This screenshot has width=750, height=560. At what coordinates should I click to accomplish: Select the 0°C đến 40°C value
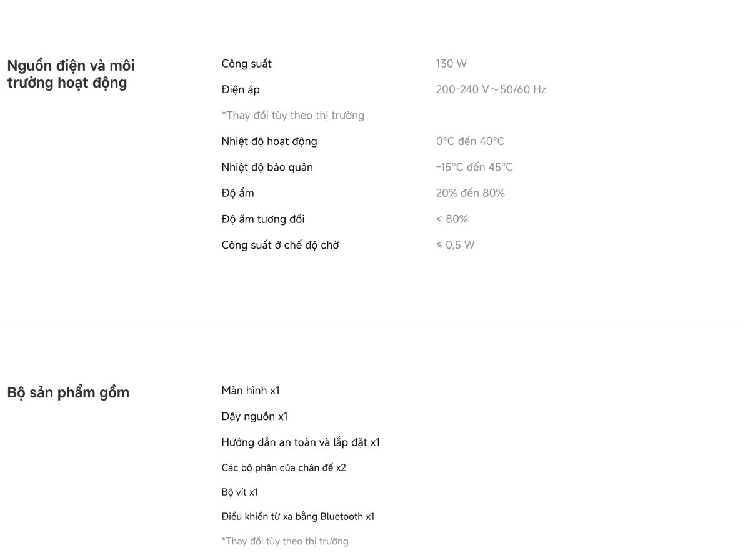[x=470, y=141]
